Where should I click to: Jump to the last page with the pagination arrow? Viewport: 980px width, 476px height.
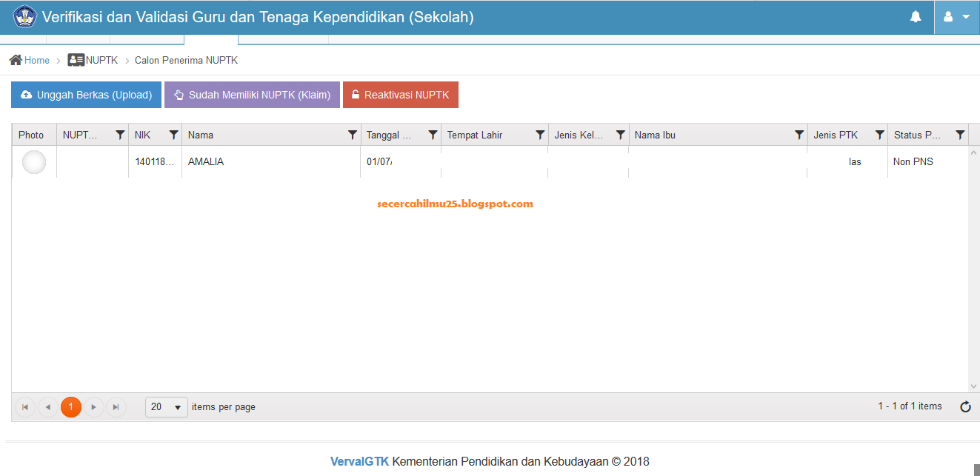[x=116, y=406]
